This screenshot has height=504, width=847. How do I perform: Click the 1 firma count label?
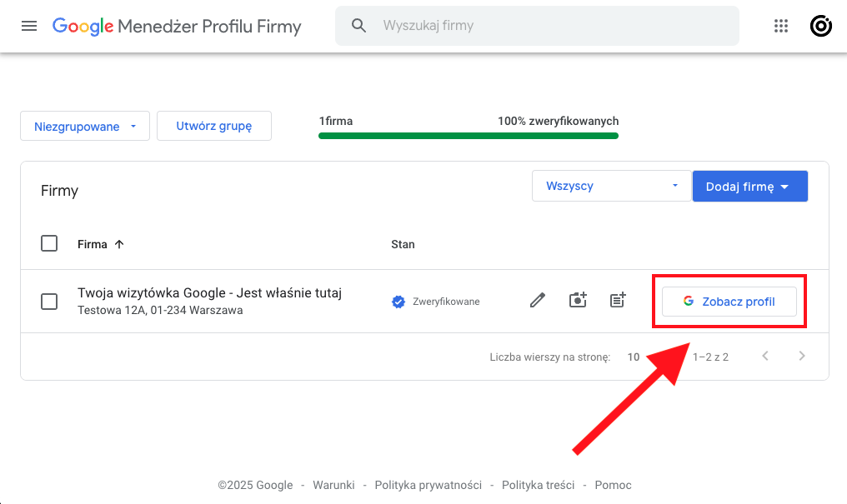coord(335,121)
